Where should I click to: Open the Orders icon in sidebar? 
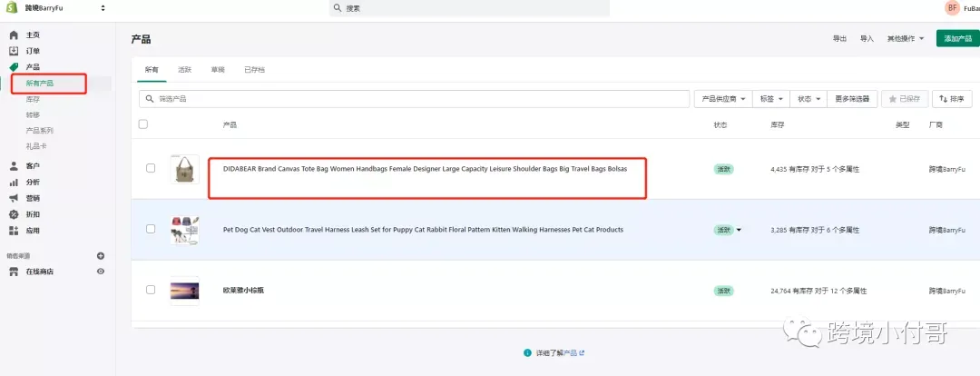14,51
